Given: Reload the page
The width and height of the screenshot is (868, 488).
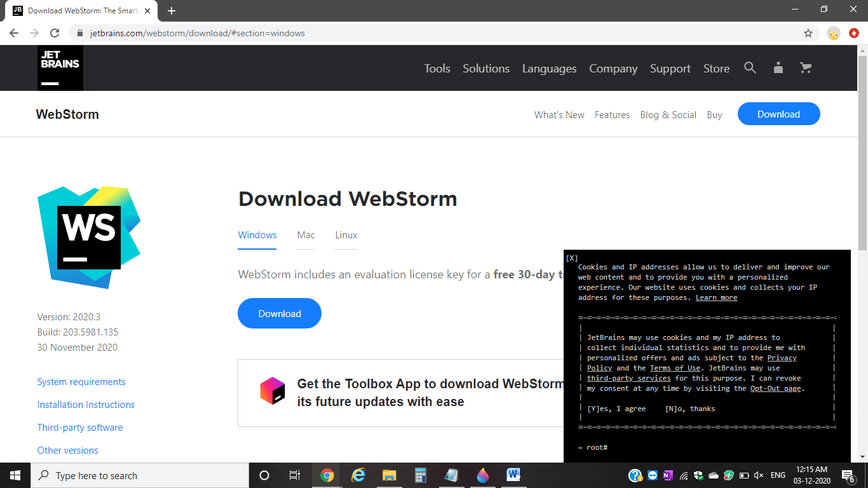Looking at the screenshot, I should coord(55,33).
